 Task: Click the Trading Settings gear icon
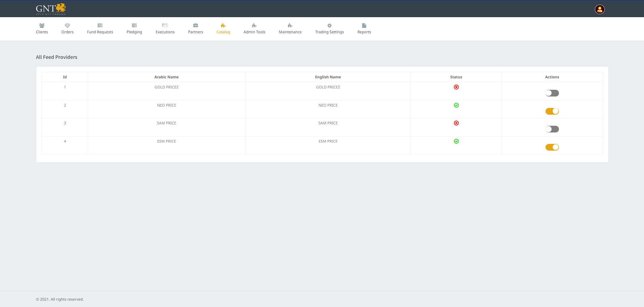click(x=329, y=26)
